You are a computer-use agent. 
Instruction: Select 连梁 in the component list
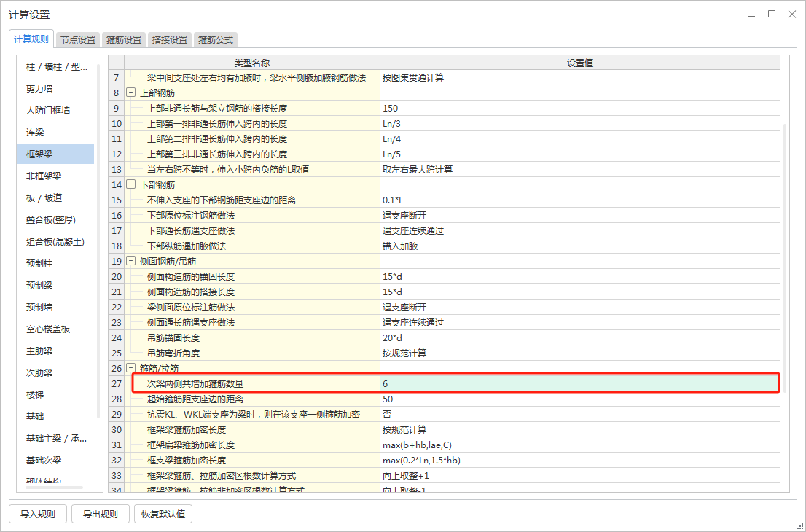56,132
